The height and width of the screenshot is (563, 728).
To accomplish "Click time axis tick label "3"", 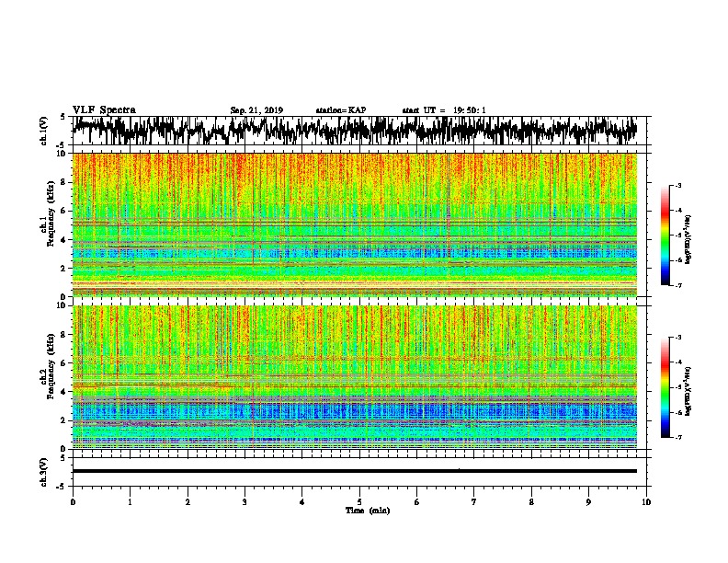I will [x=245, y=502].
